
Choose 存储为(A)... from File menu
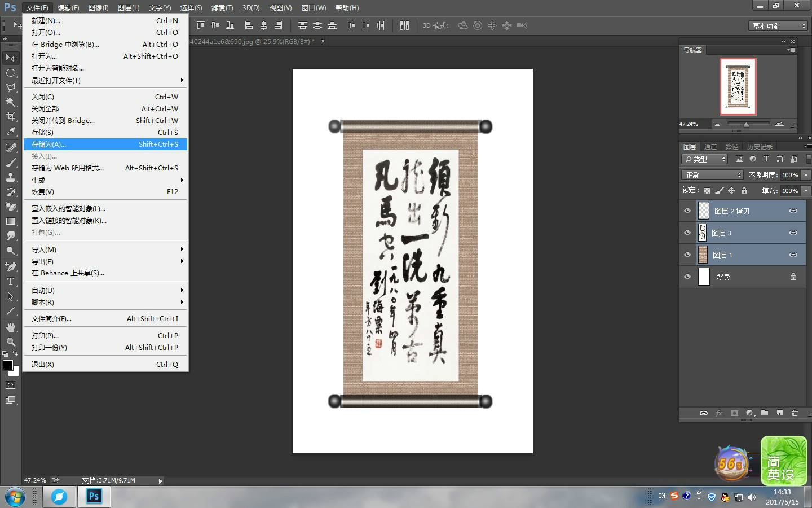pyautogui.click(x=105, y=144)
